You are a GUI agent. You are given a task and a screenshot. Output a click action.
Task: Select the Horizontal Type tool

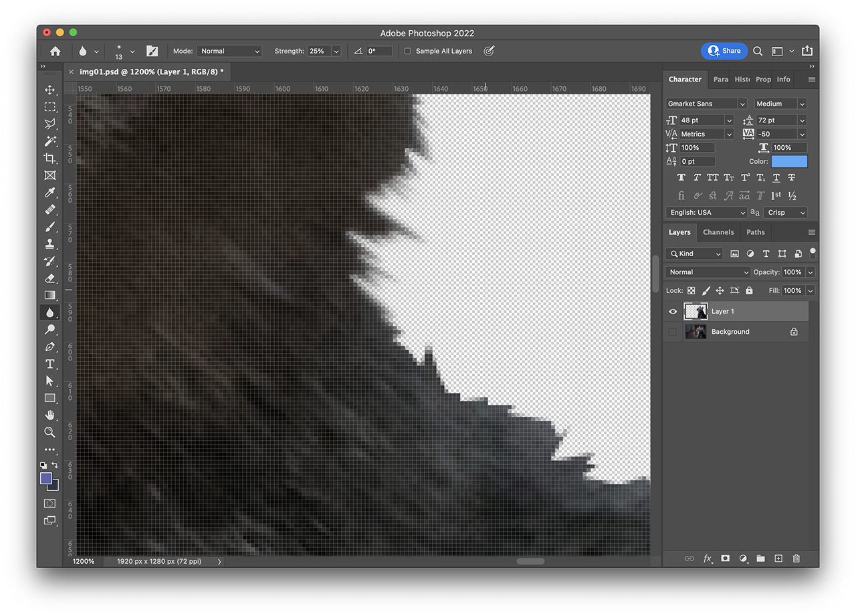(x=49, y=364)
